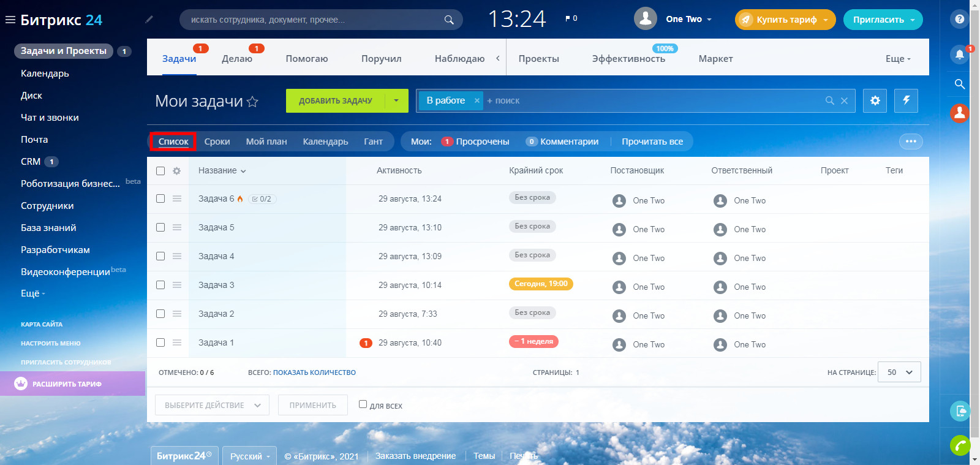This screenshot has width=980, height=465.
Task: Click the Расширить тариф button
Action: pos(72,384)
